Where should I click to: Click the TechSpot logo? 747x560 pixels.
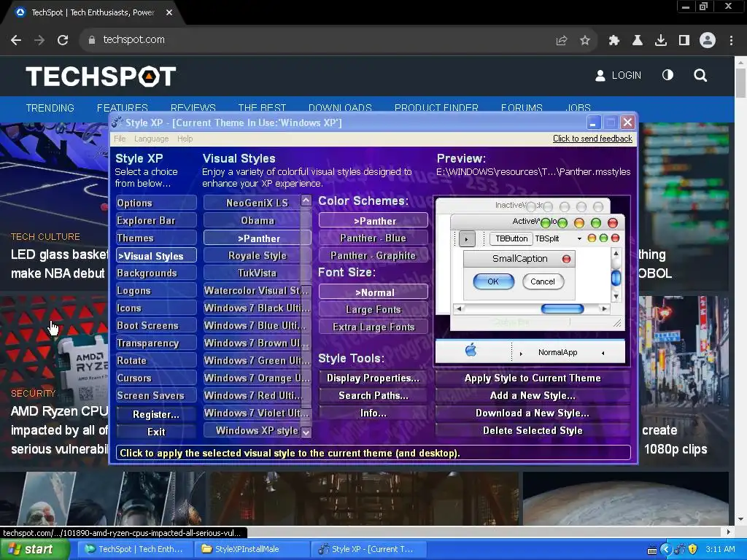click(101, 76)
